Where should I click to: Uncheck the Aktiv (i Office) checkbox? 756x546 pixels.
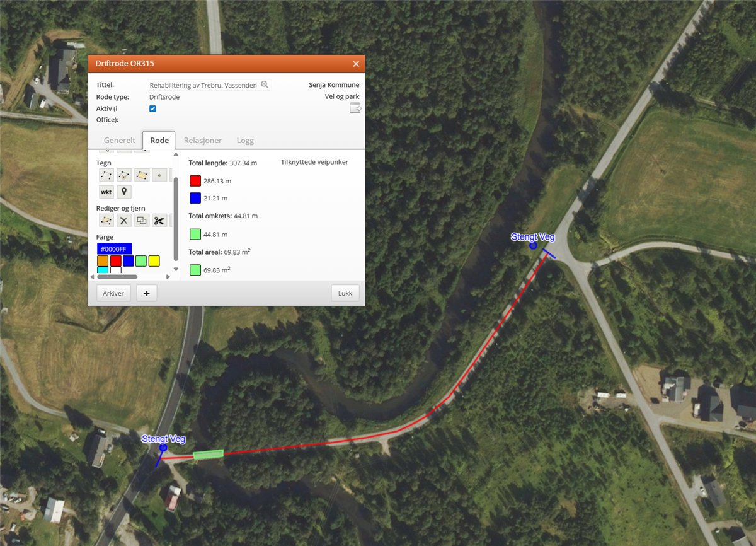(x=152, y=108)
